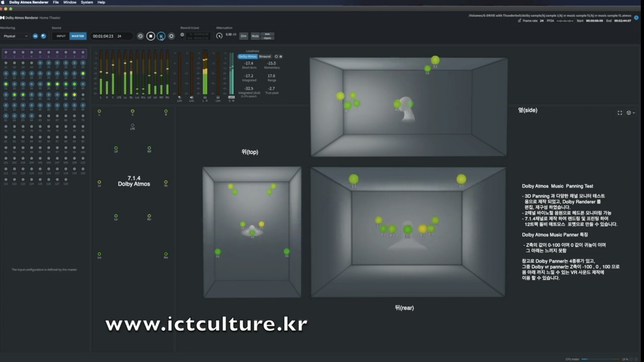Image resolution: width=644 pixels, height=362 pixels.
Task: Click the attenuation knob icon
Action: click(219, 36)
